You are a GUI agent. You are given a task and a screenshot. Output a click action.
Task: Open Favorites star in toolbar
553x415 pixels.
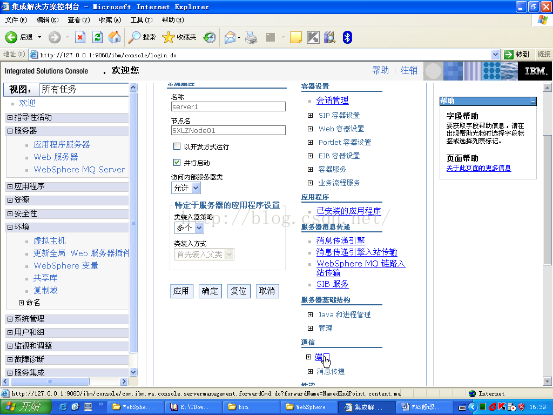[x=168, y=37]
